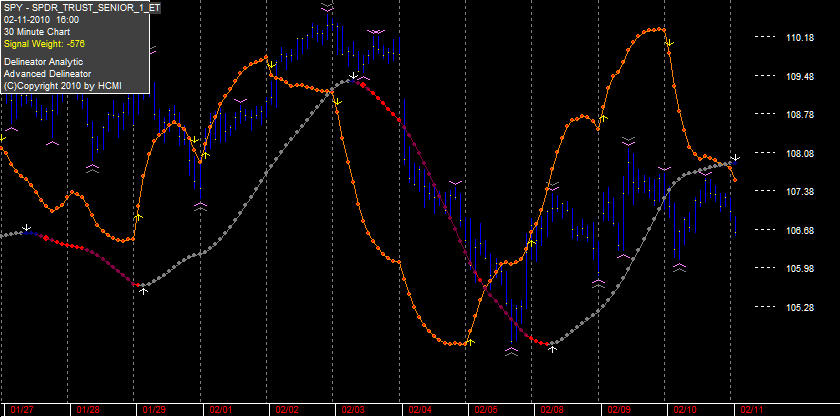
Task: Click the 110.18 price level label
Action: click(800, 38)
